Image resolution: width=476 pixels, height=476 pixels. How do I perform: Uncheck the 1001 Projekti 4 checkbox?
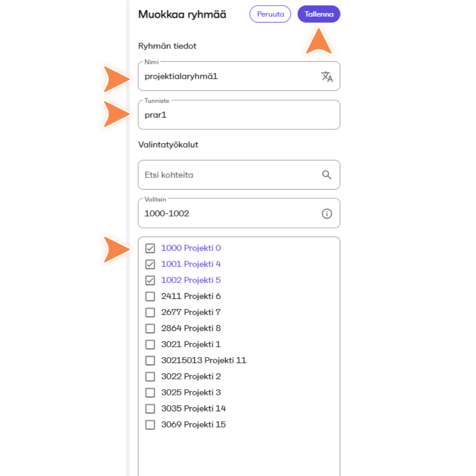pyautogui.click(x=150, y=264)
